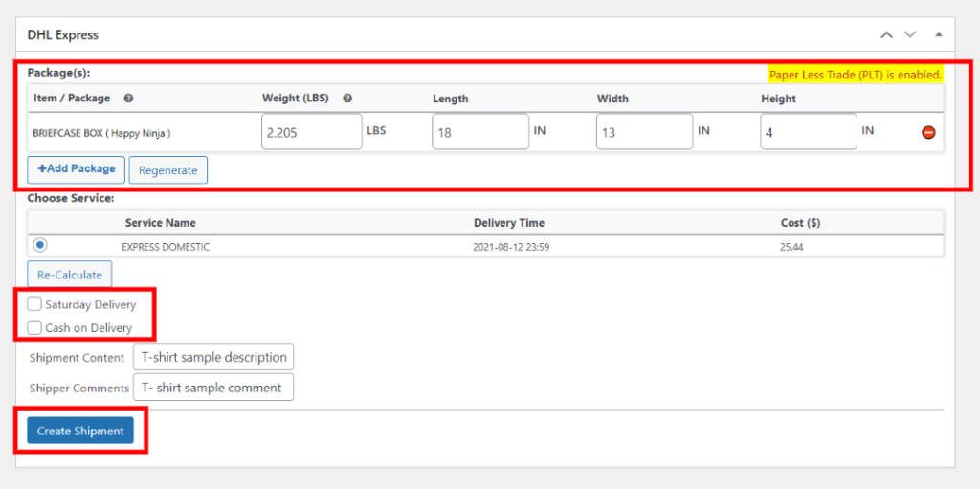Click the Saturday Delivery label
The height and width of the screenshot is (489, 980).
click(x=91, y=305)
